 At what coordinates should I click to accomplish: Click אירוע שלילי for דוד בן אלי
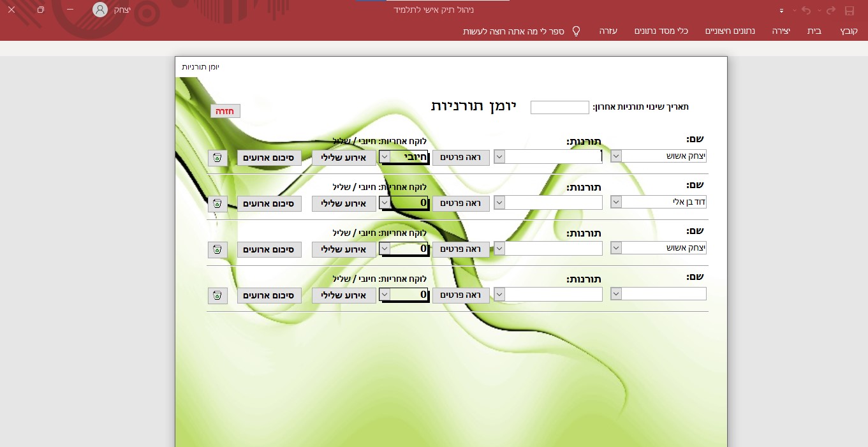(343, 203)
